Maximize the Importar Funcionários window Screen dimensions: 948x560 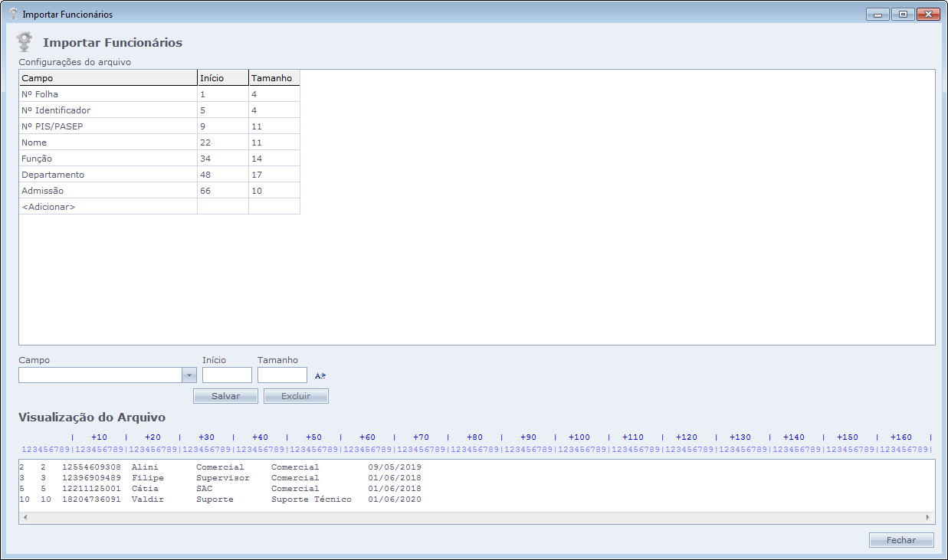point(903,14)
